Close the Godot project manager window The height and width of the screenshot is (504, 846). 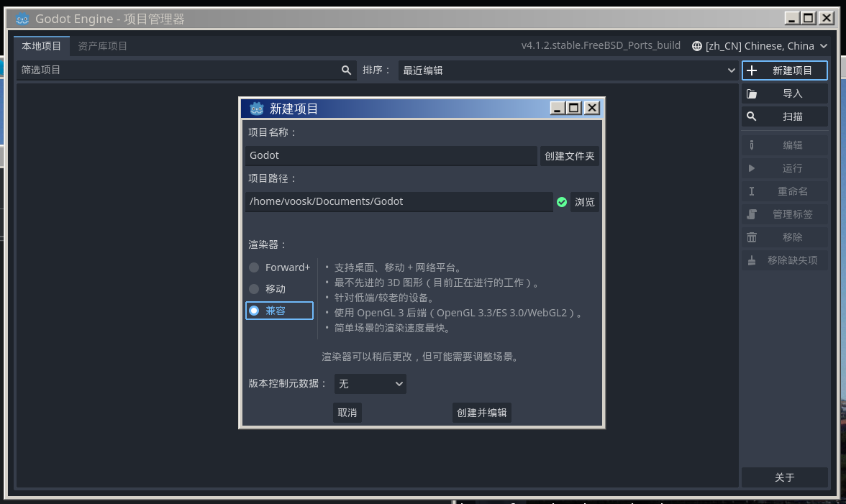(826, 18)
